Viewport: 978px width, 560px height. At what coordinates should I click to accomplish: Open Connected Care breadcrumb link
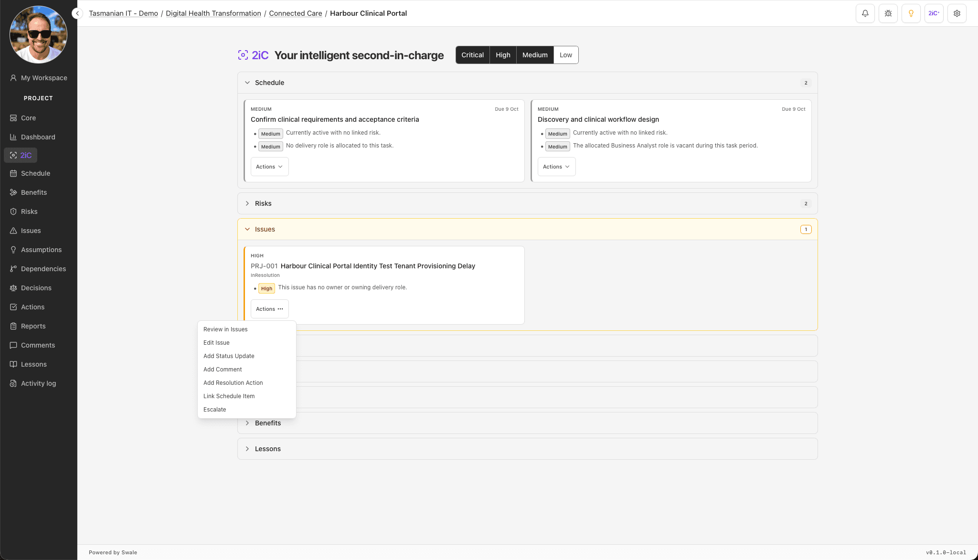click(295, 13)
